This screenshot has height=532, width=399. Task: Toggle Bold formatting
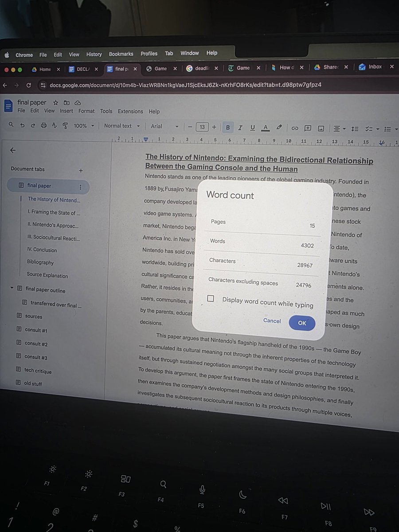pyautogui.click(x=228, y=127)
